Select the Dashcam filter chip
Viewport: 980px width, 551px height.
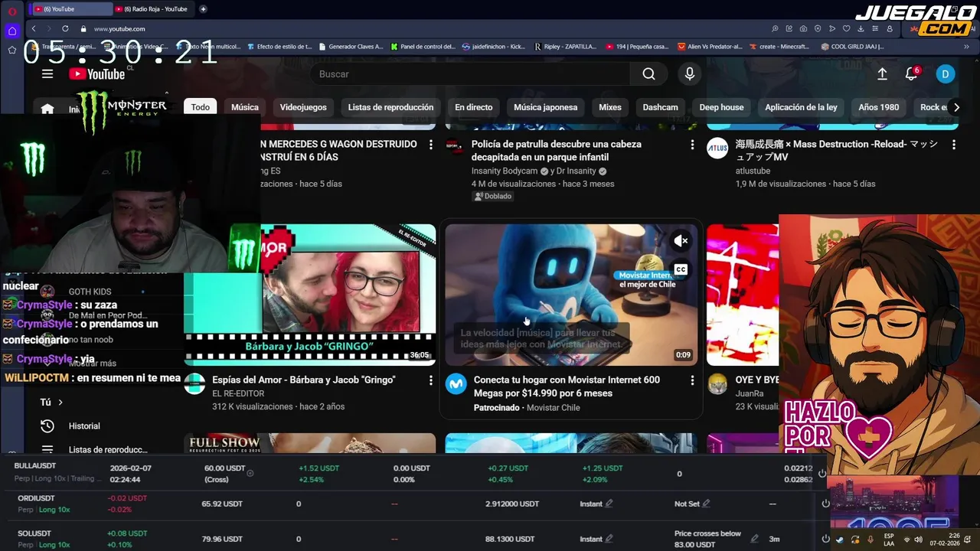coord(660,107)
